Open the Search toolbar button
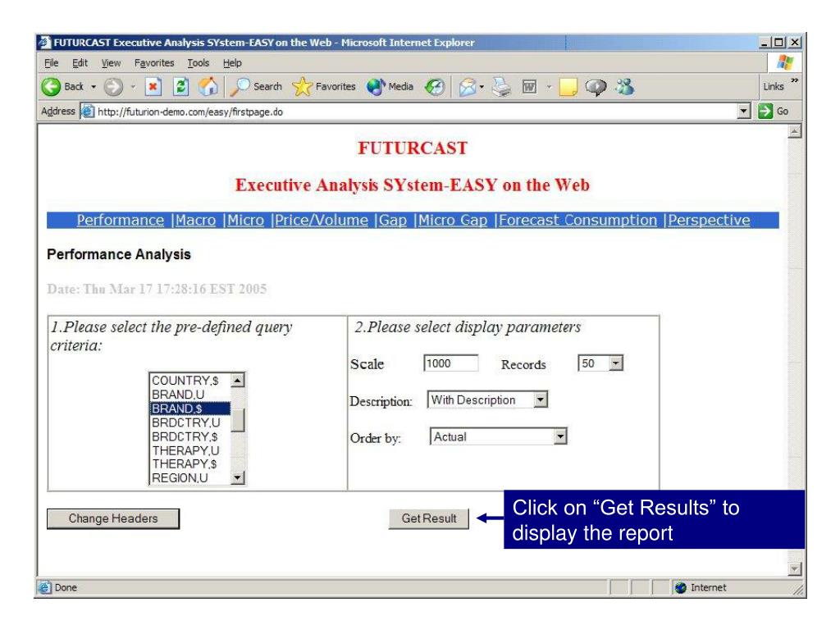The width and height of the screenshot is (840, 630). [x=256, y=87]
